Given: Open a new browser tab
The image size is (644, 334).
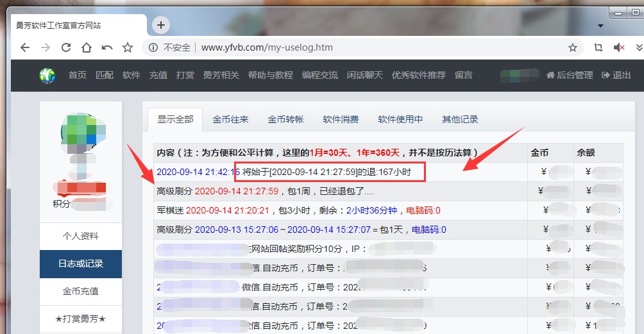Looking at the screenshot, I should (160, 25).
